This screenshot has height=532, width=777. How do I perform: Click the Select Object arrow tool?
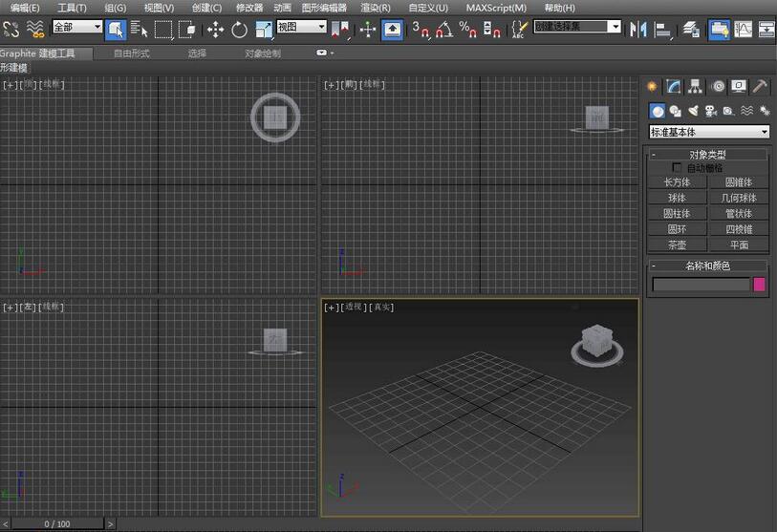click(x=115, y=30)
